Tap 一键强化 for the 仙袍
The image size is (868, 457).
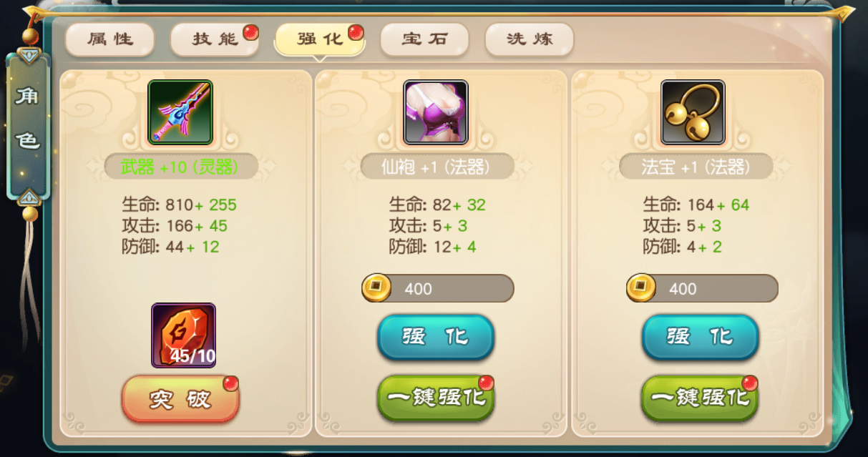(x=436, y=398)
